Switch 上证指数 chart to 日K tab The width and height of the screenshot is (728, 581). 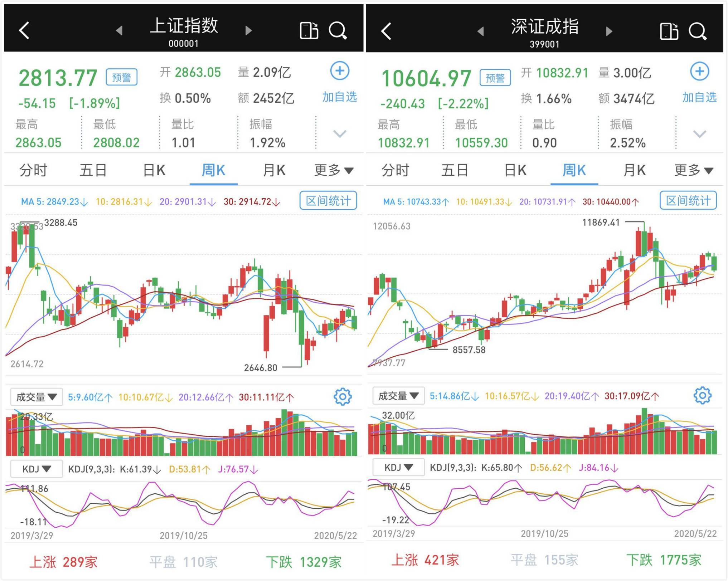tap(154, 170)
